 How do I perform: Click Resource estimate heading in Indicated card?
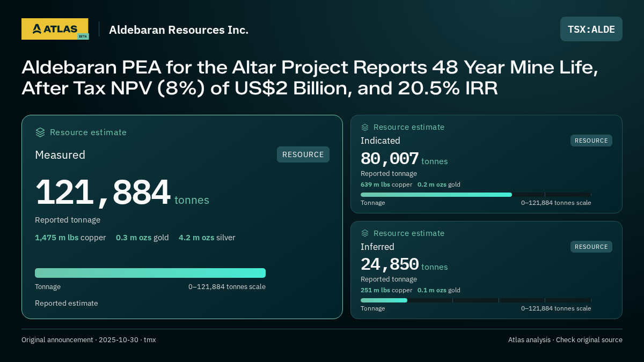click(x=409, y=127)
